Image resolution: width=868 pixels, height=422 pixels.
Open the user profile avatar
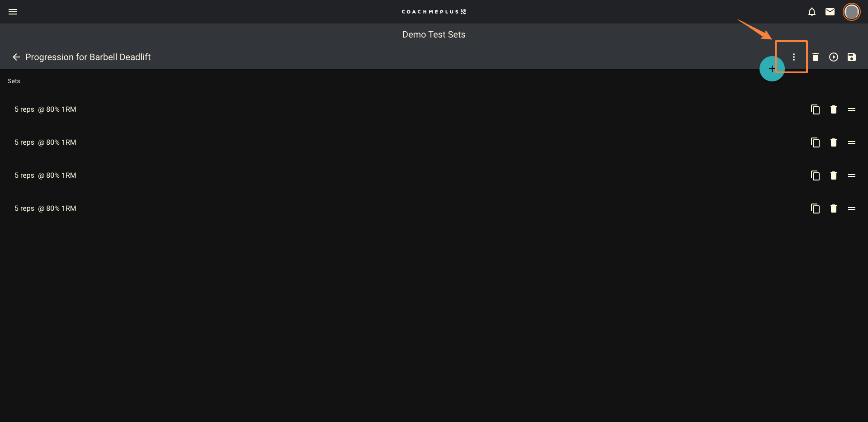tap(852, 12)
